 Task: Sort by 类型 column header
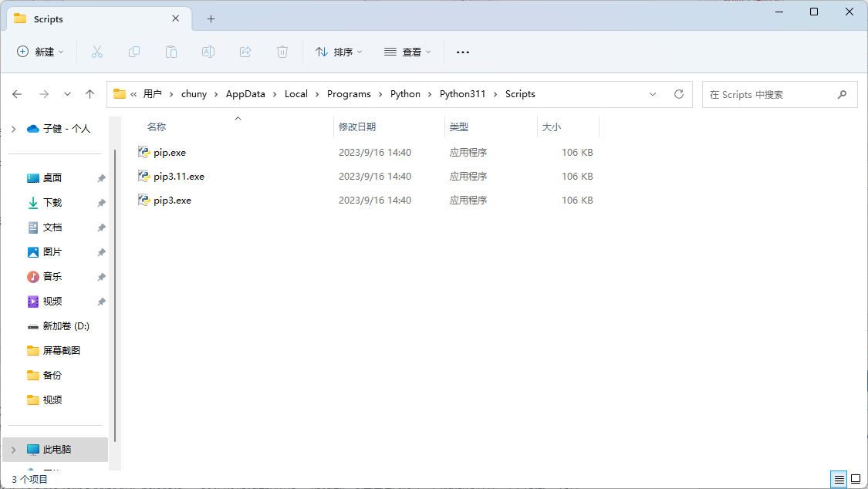point(459,126)
